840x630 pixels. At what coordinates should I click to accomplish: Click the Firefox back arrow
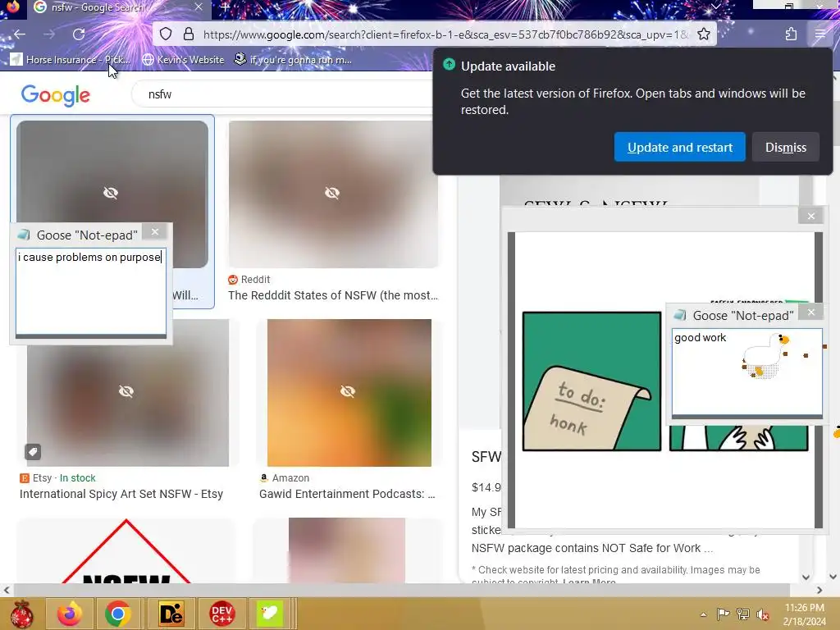(20, 34)
